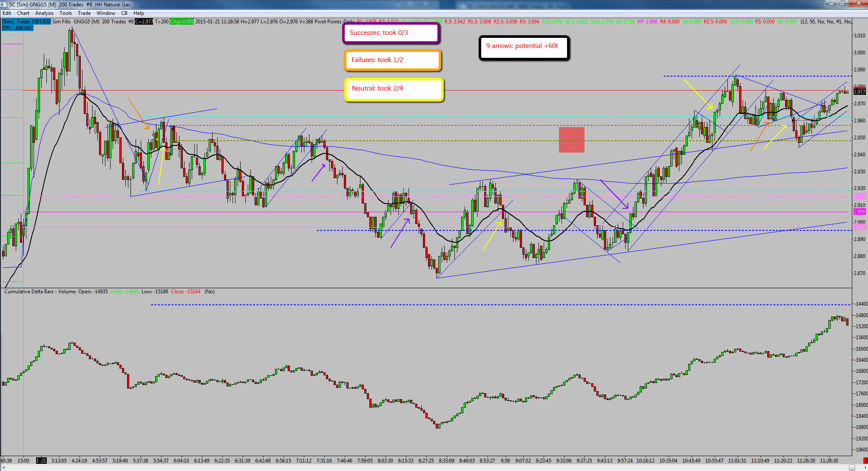
Task: Click the green "Chg=0.001" header value
Action: [x=182, y=22]
